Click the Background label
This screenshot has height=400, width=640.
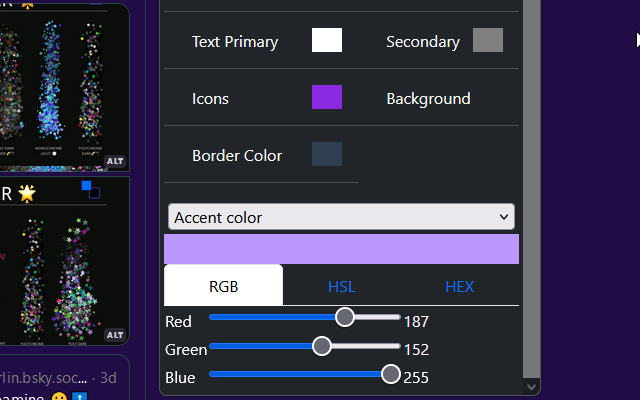coord(428,99)
